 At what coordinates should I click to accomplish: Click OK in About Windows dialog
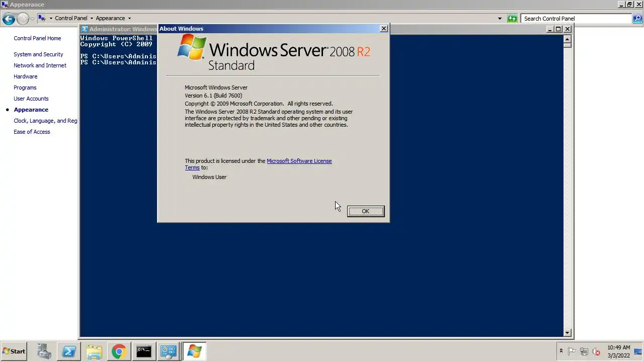click(366, 211)
